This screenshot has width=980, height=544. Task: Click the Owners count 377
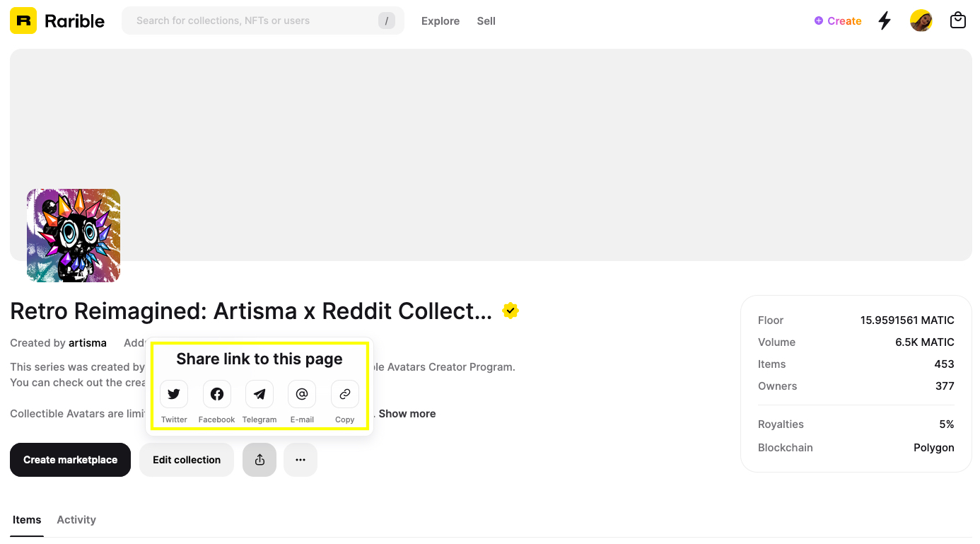pyautogui.click(x=945, y=386)
